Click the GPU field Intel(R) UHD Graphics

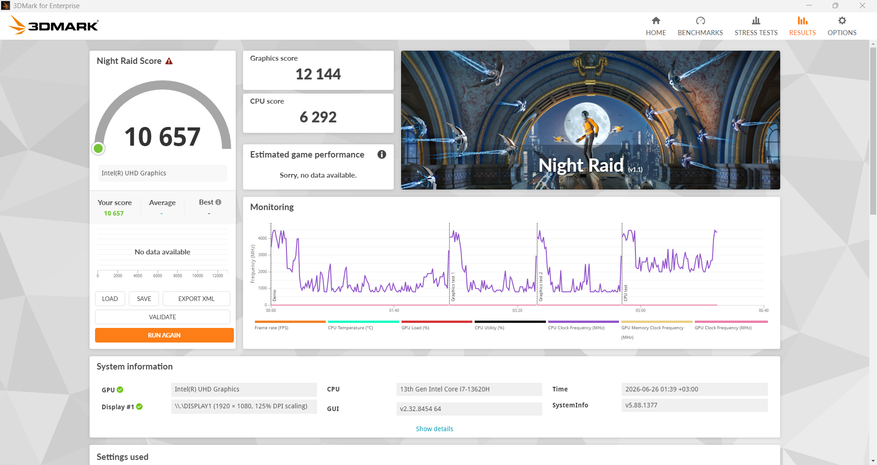click(244, 389)
